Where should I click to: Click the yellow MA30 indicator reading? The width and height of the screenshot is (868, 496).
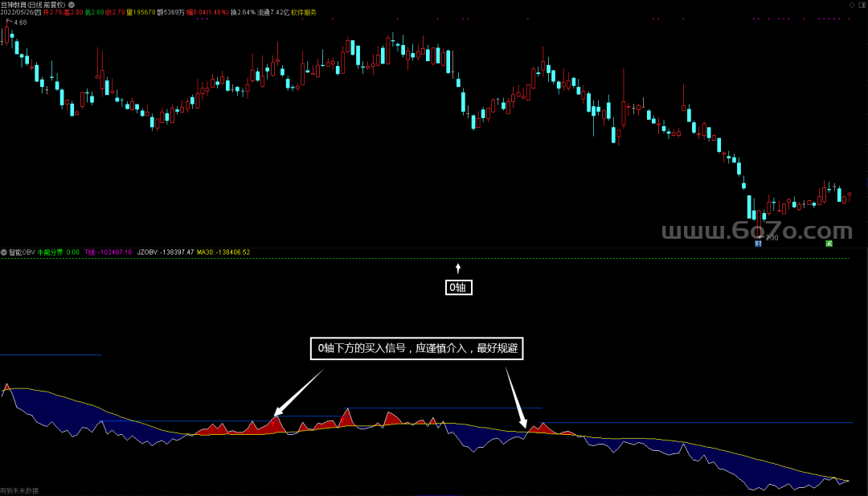(223, 252)
